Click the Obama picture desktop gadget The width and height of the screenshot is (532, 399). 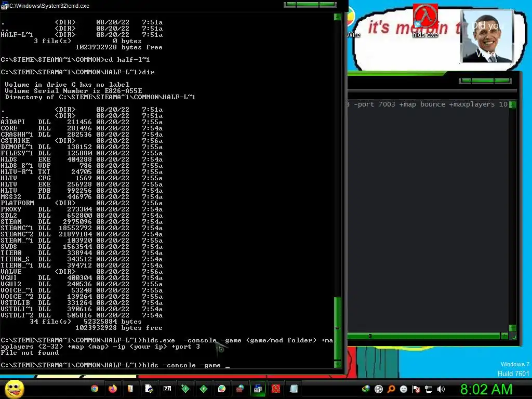[487, 36]
